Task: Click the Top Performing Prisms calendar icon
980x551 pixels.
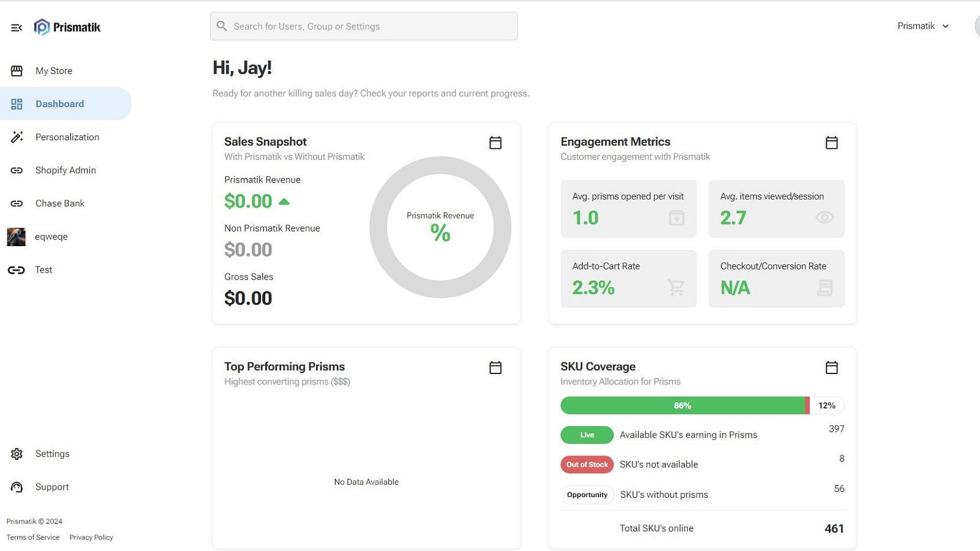Action: 496,367
